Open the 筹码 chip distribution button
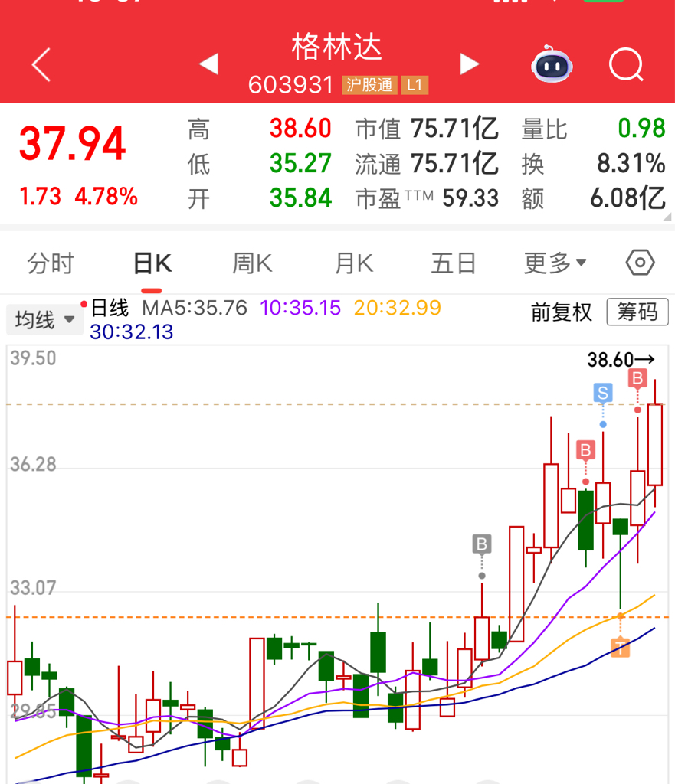The image size is (675, 784). point(637,312)
